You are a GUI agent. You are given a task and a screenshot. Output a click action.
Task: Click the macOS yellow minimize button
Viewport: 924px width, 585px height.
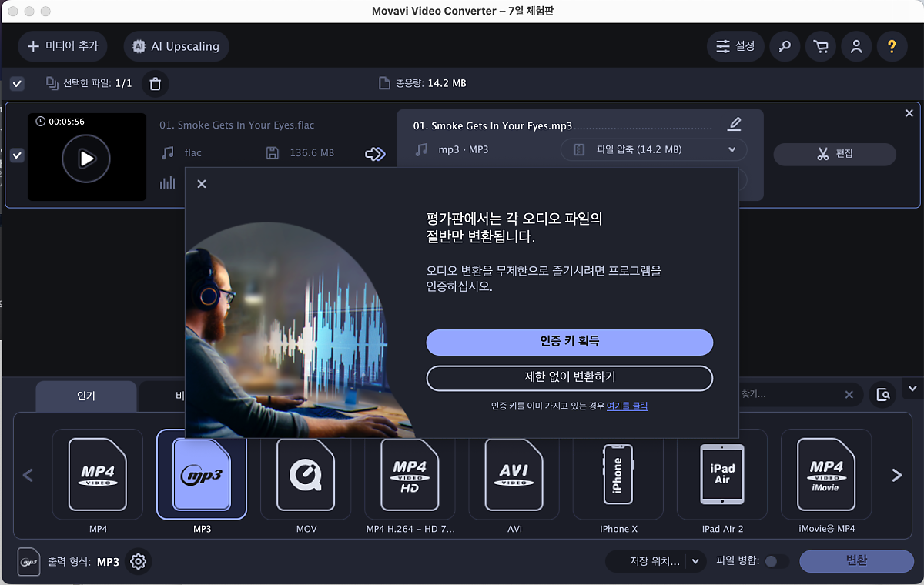(29, 12)
